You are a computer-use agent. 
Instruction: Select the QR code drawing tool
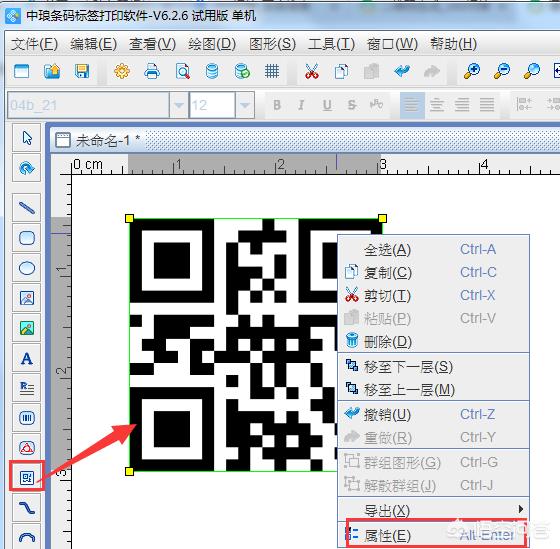coord(27,478)
